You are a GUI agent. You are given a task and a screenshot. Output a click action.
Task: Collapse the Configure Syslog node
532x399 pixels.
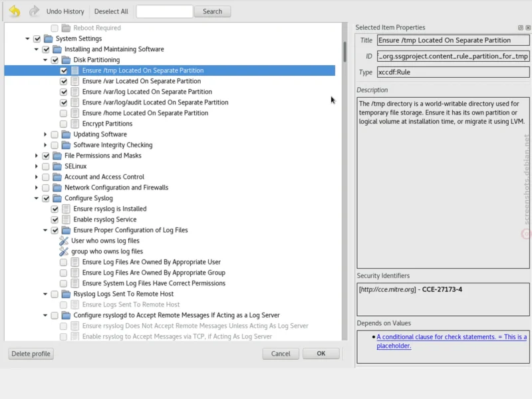coord(37,198)
